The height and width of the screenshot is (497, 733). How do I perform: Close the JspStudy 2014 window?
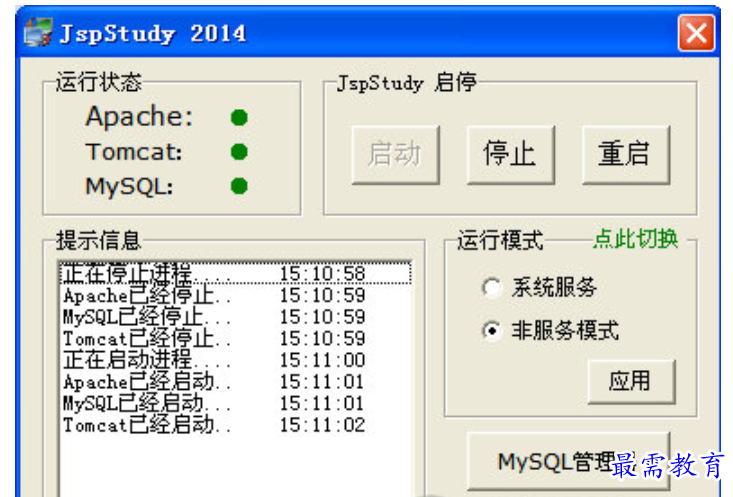[x=696, y=33]
